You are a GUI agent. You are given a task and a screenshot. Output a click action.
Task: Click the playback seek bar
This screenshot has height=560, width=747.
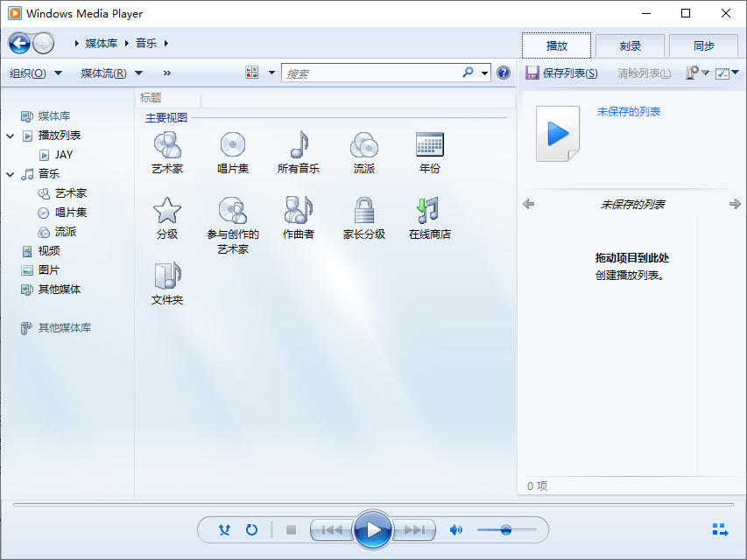pyautogui.click(x=373, y=504)
